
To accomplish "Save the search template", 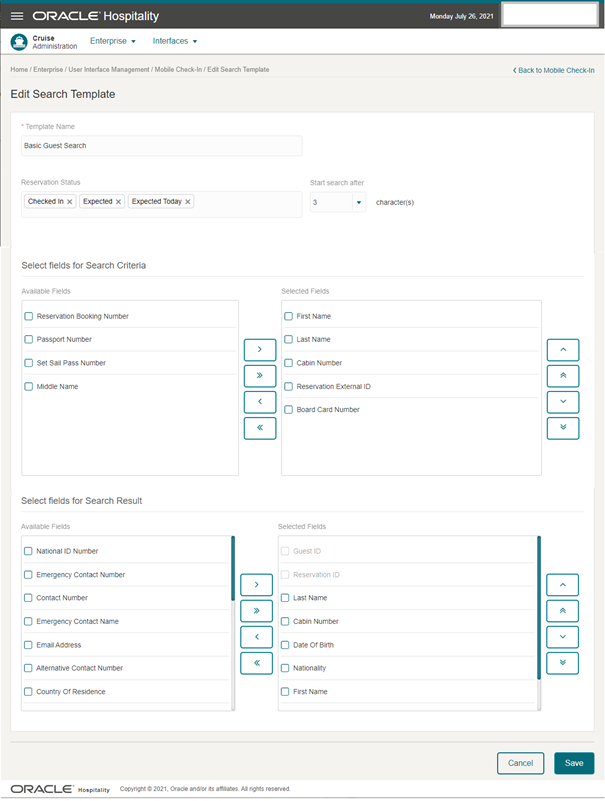I will pos(574,763).
